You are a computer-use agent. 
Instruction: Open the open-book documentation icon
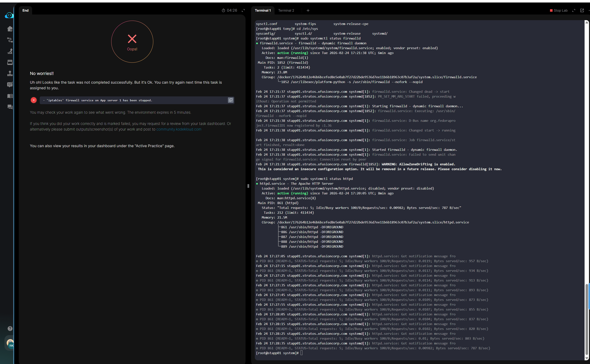tap(10, 96)
